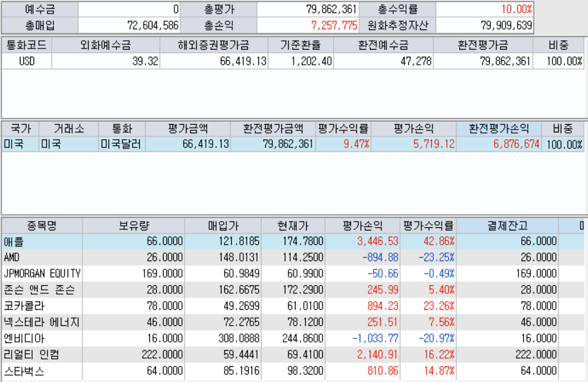
Task: Click the 미국달러 currency cell
Action: point(121,144)
